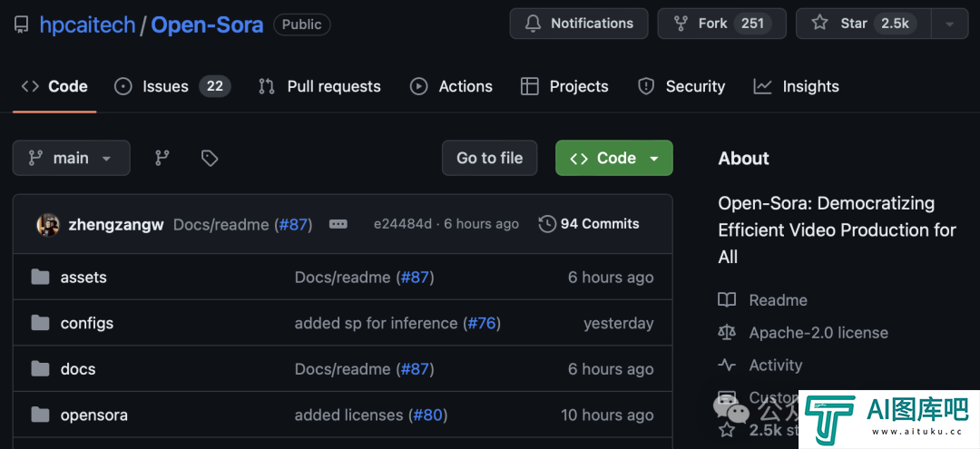The image size is (980, 449).
Task: Click the commits history clock icon
Action: (547, 224)
